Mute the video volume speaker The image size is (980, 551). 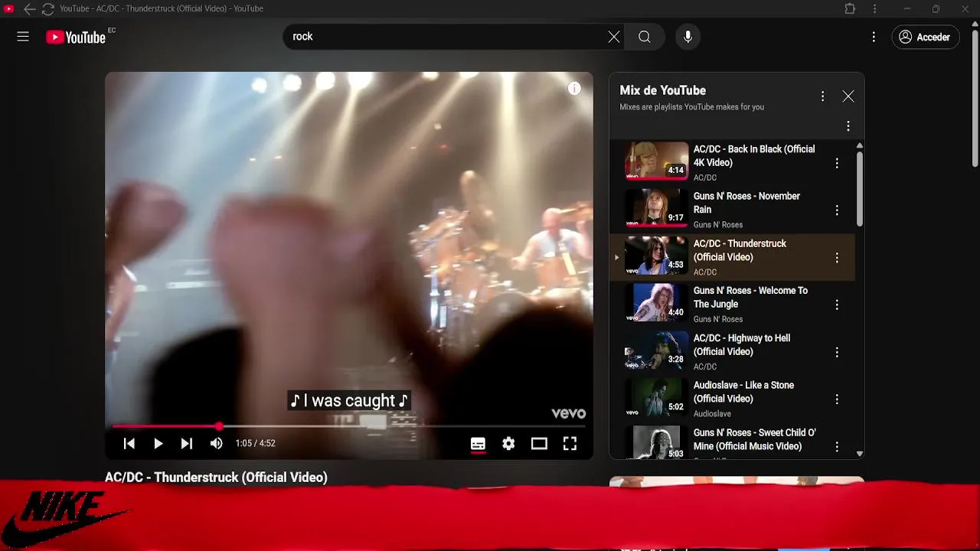217,444
